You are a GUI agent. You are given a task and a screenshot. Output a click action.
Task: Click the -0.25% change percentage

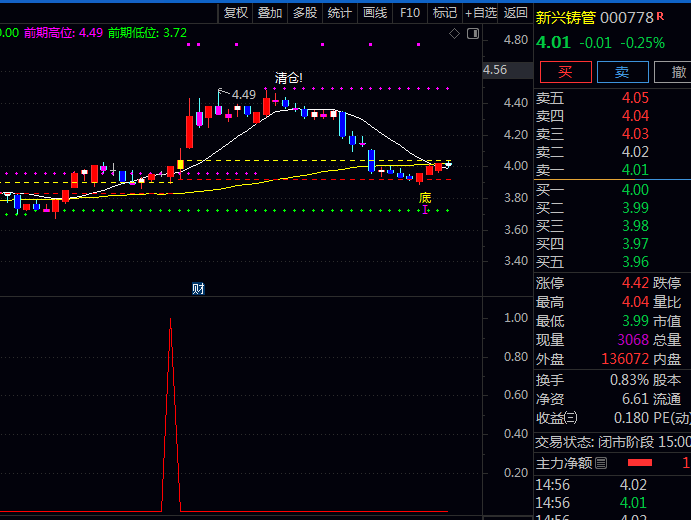tap(643, 43)
